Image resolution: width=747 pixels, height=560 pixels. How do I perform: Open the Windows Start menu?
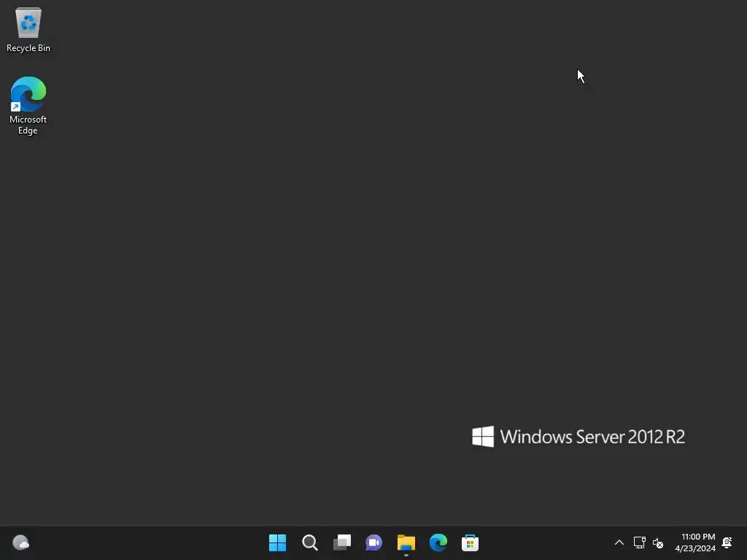point(277,542)
